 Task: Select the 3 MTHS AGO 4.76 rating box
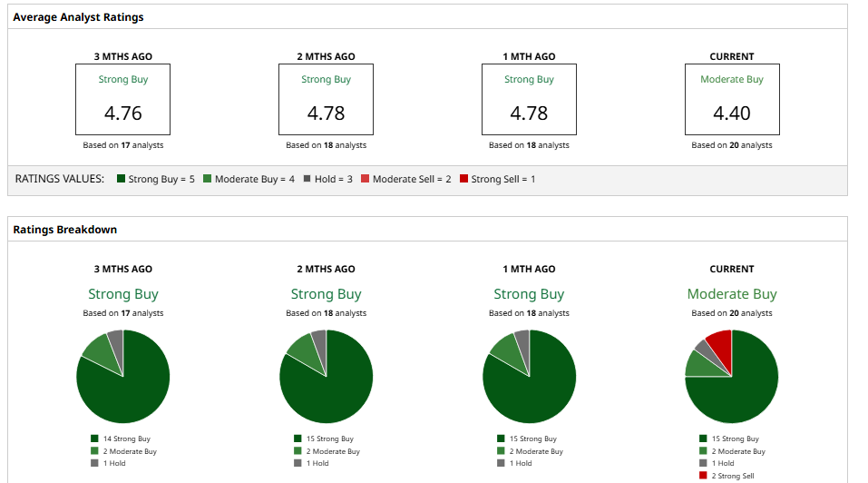(123, 99)
